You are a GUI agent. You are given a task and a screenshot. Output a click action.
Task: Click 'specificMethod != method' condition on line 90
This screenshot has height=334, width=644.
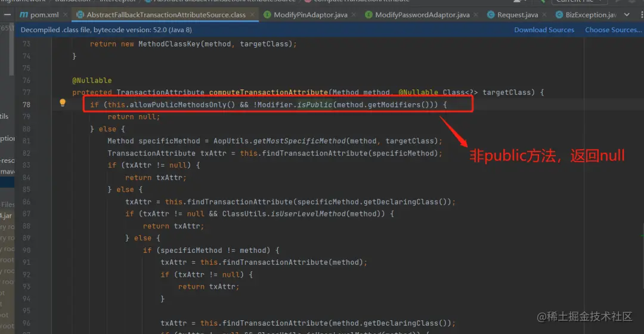213,250
